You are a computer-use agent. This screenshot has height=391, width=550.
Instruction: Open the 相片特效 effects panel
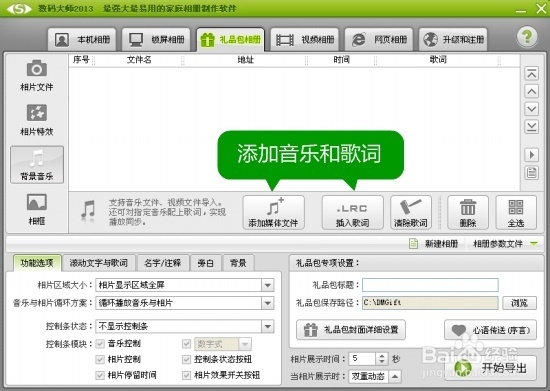36,120
